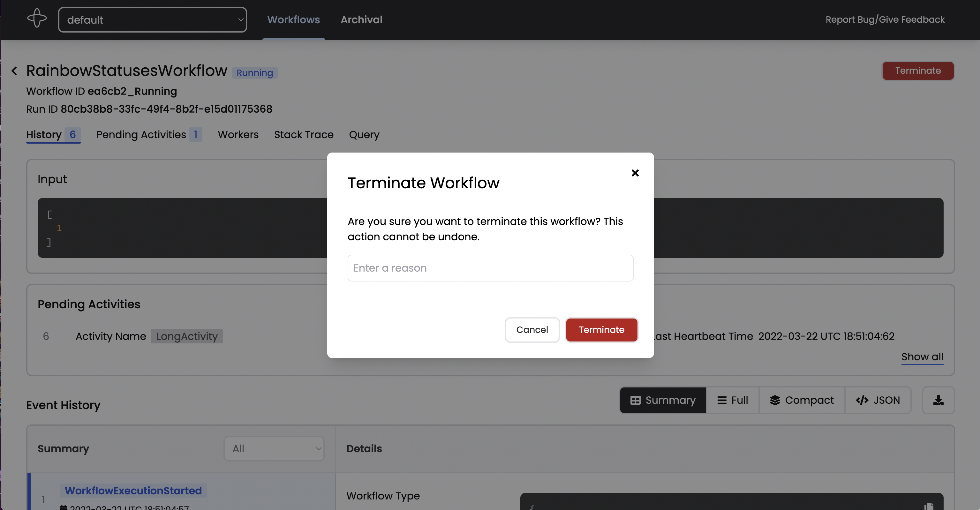Confirm with the dialog Terminate button
The height and width of the screenshot is (510, 980).
point(601,330)
